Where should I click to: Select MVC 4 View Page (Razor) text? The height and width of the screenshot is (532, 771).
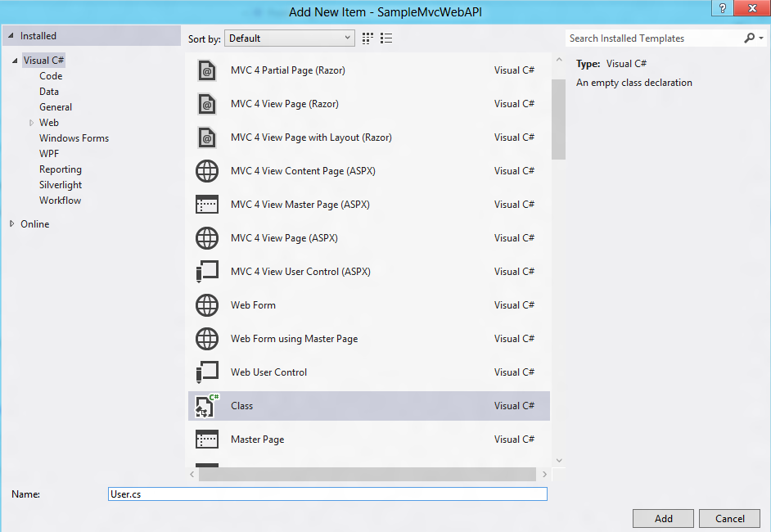pyautogui.click(x=285, y=104)
